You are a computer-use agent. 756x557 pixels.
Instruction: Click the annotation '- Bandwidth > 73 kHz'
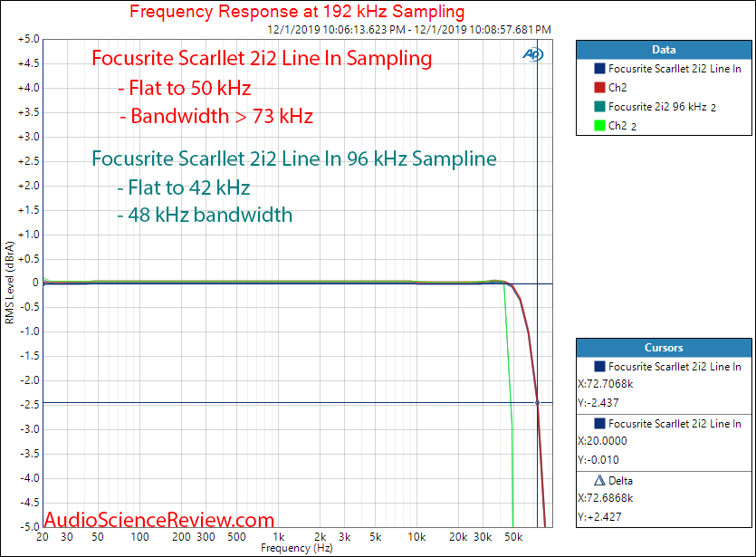[x=216, y=116]
